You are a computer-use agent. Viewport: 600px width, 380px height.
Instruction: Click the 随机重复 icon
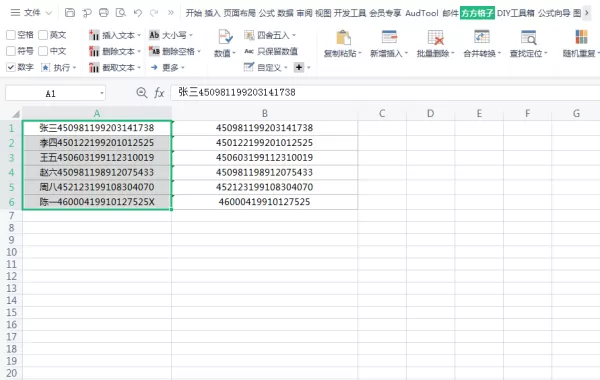[581, 37]
